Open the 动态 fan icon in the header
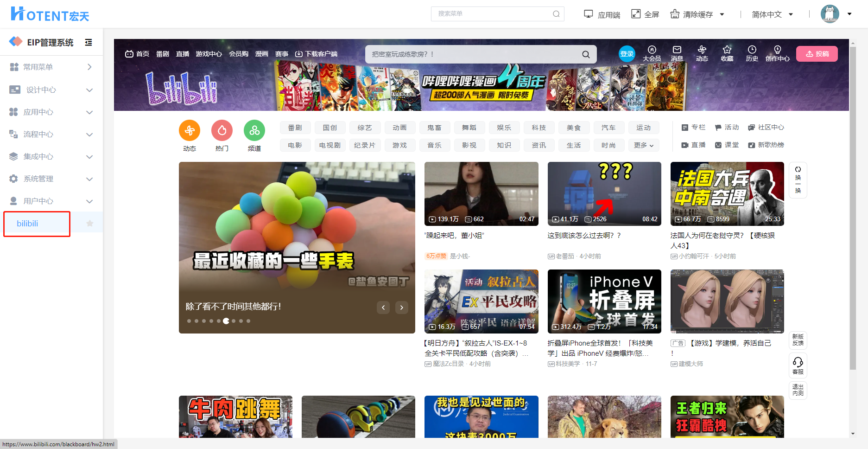 click(702, 50)
